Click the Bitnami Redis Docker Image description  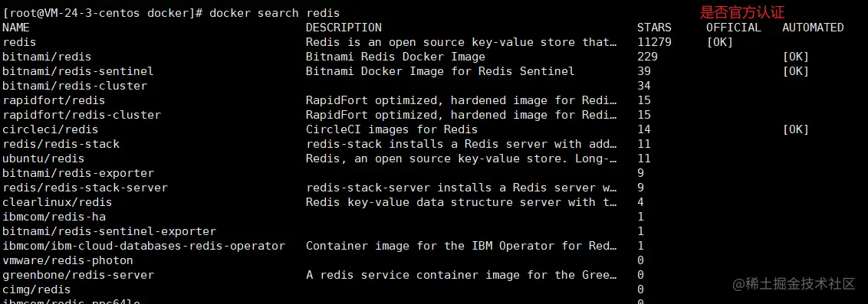click(396, 57)
